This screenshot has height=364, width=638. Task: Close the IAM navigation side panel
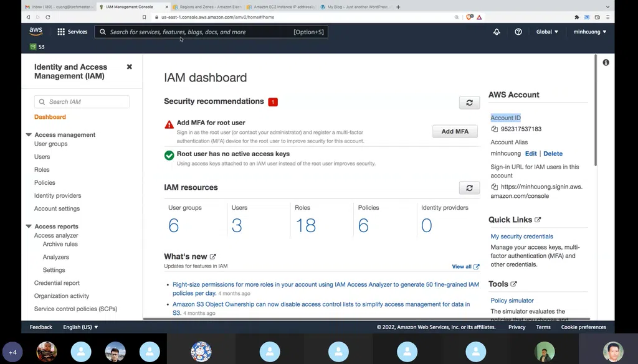pos(130,67)
